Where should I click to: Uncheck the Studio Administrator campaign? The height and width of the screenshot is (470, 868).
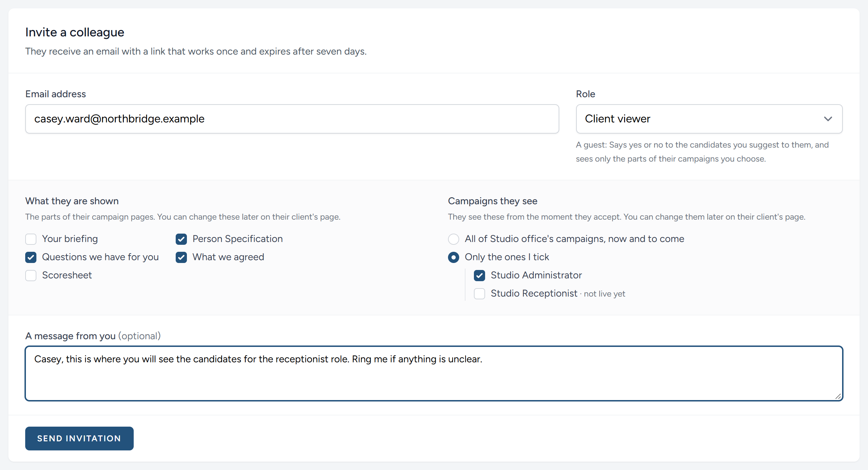pos(479,276)
